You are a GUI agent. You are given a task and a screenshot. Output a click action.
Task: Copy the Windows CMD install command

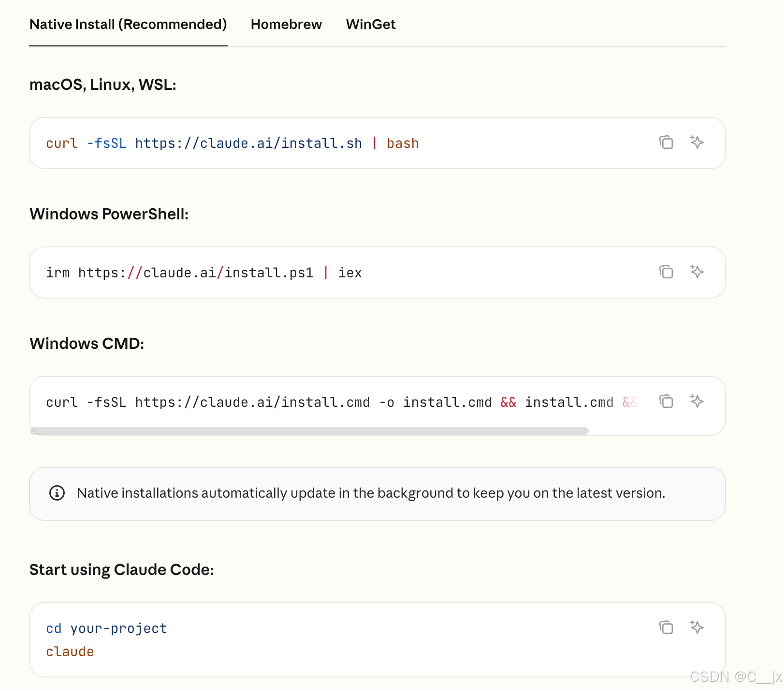666,401
